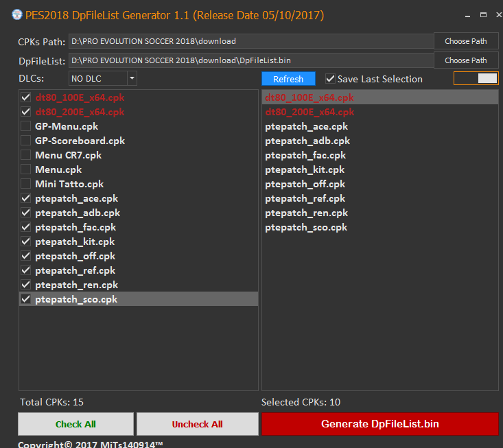This screenshot has height=448, width=503.
Task: Uncheck ptepatch_ace.cpk checkbox
Action: [25, 198]
